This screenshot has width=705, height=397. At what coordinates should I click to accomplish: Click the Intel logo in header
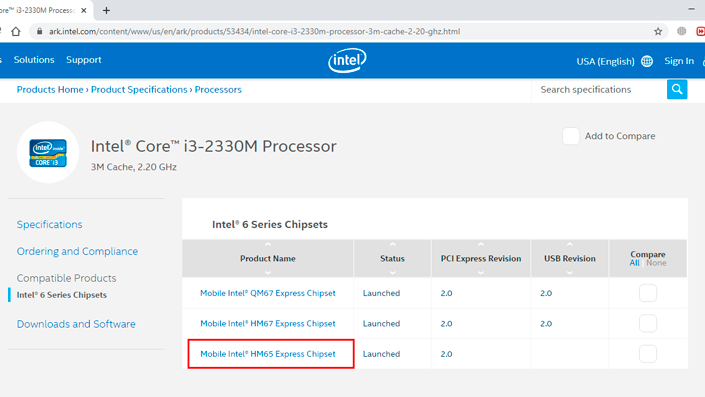click(347, 60)
